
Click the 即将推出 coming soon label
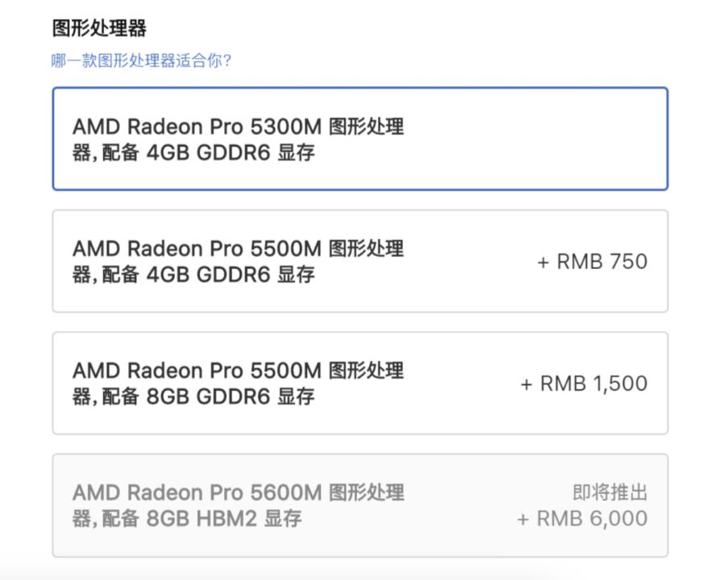(x=609, y=493)
